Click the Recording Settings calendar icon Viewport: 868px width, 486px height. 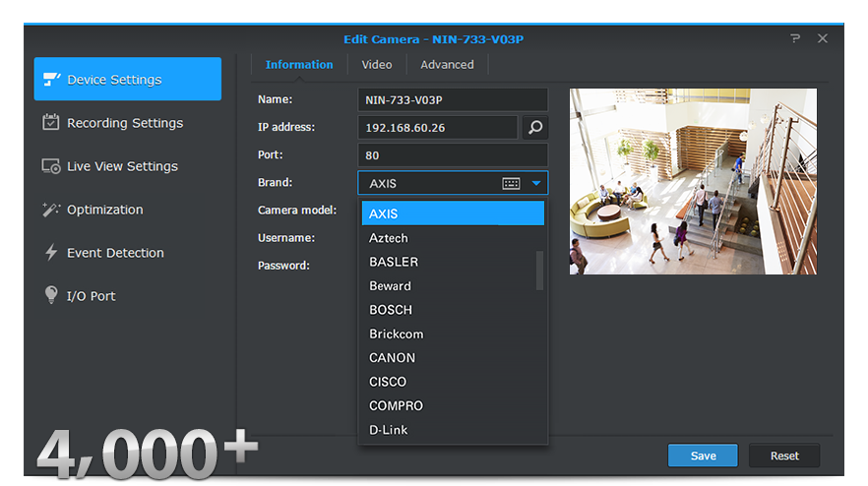coord(50,122)
